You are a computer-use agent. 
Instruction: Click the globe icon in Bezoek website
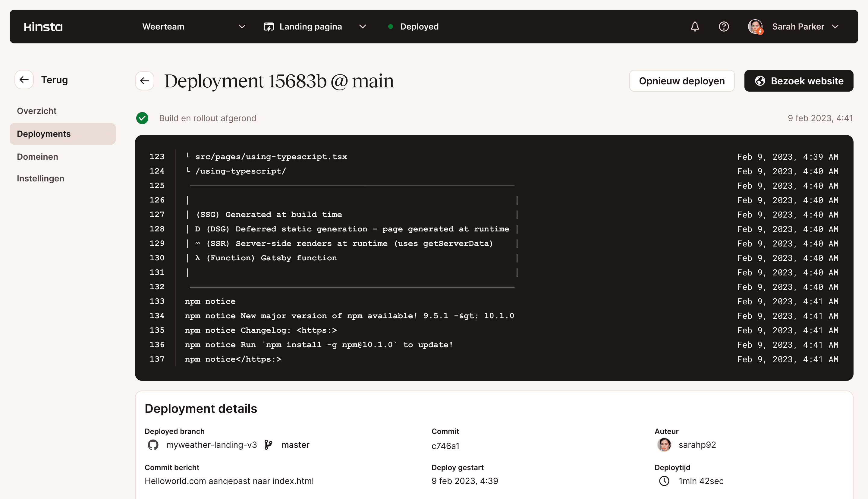[760, 81]
